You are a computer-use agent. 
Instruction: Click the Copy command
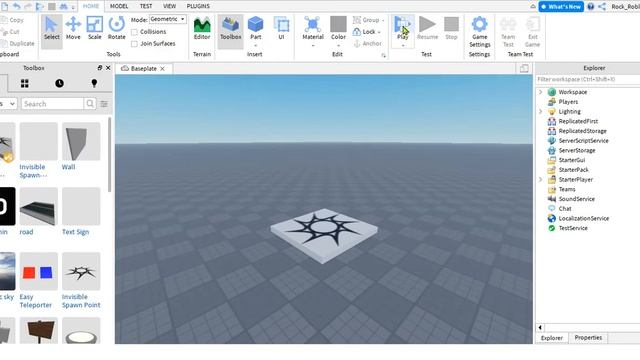12,20
